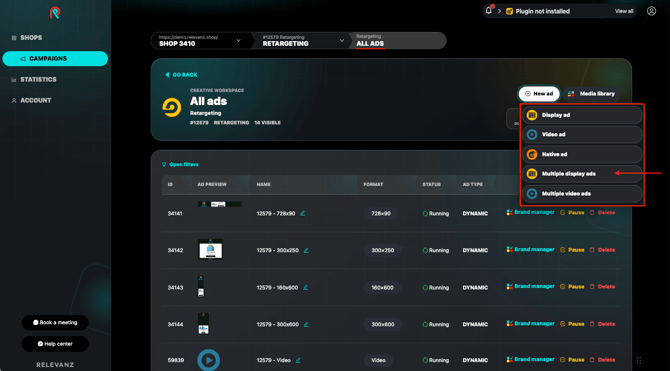Open filters expander
Viewport: 670px width, 371px height.
(180, 165)
